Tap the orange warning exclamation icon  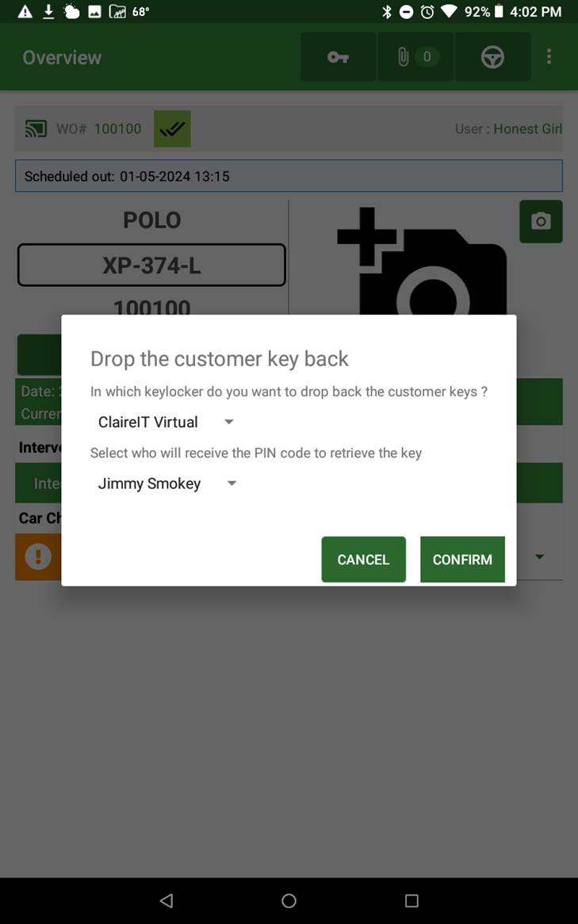pos(38,557)
